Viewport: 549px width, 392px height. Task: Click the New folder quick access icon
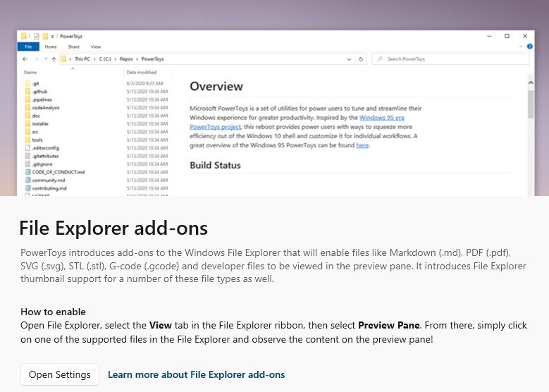45,36
